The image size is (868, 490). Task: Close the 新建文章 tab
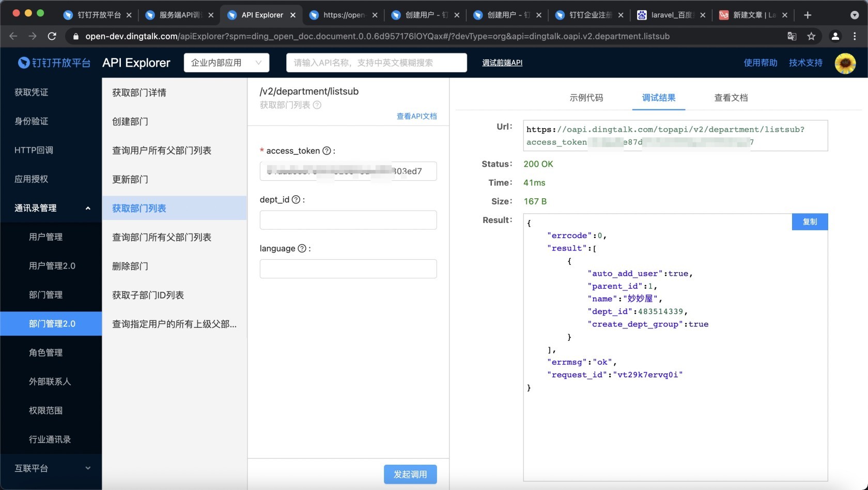pyautogui.click(x=785, y=15)
